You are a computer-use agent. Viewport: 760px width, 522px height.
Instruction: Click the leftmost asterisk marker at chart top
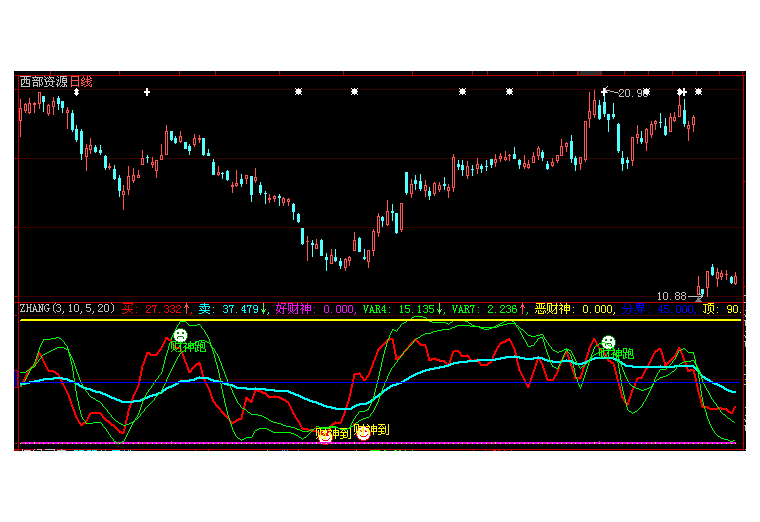tap(298, 92)
